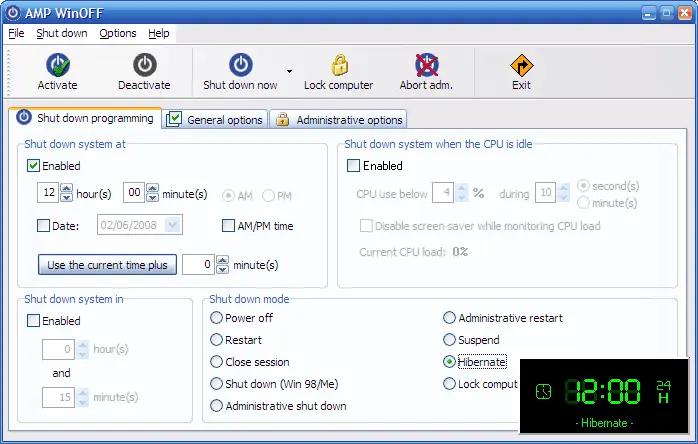698x444 pixels.
Task: Click Use the current time plus button
Action: tap(108, 265)
